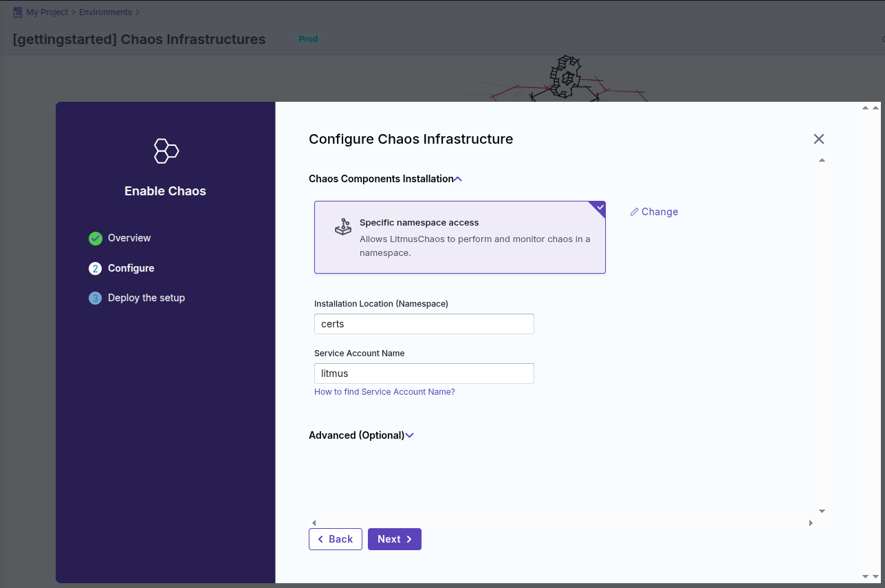Click the hexagon LitmusChaos logo icon
The height and width of the screenshot is (588, 885).
pyautogui.click(x=166, y=151)
